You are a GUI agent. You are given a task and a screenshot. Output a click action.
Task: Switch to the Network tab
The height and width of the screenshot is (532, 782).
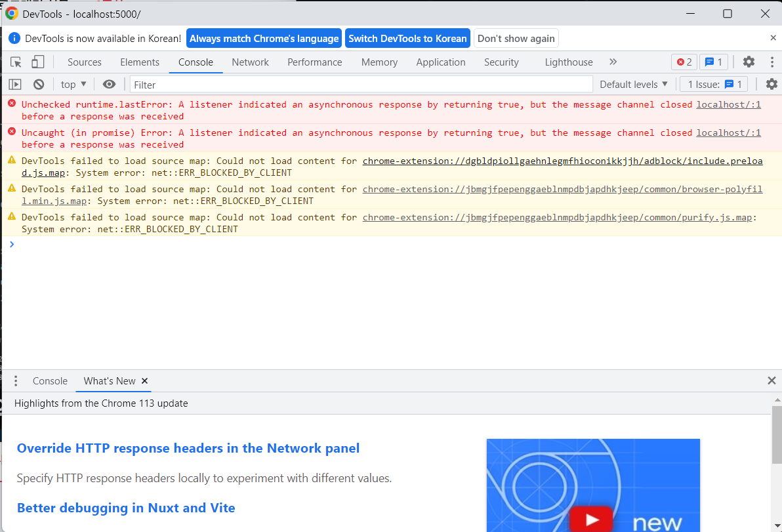[250, 62]
